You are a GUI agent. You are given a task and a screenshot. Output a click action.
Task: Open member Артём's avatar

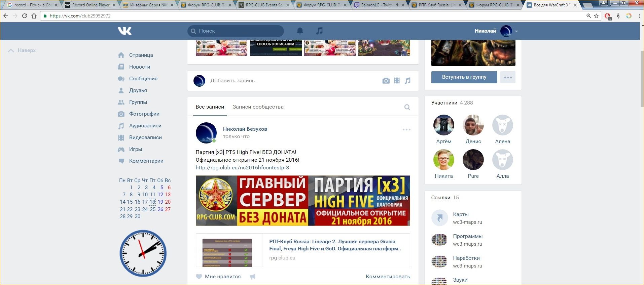[x=444, y=125]
